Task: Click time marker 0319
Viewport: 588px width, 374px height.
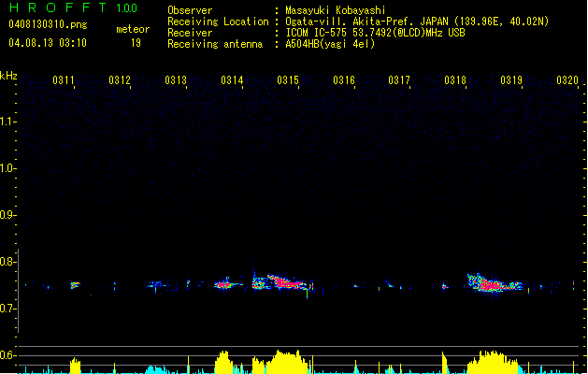Action: [x=511, y=80]
